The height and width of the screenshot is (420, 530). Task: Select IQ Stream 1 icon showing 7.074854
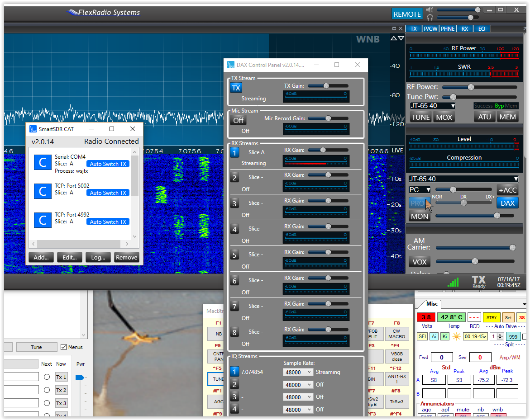(x=234, y=371)
